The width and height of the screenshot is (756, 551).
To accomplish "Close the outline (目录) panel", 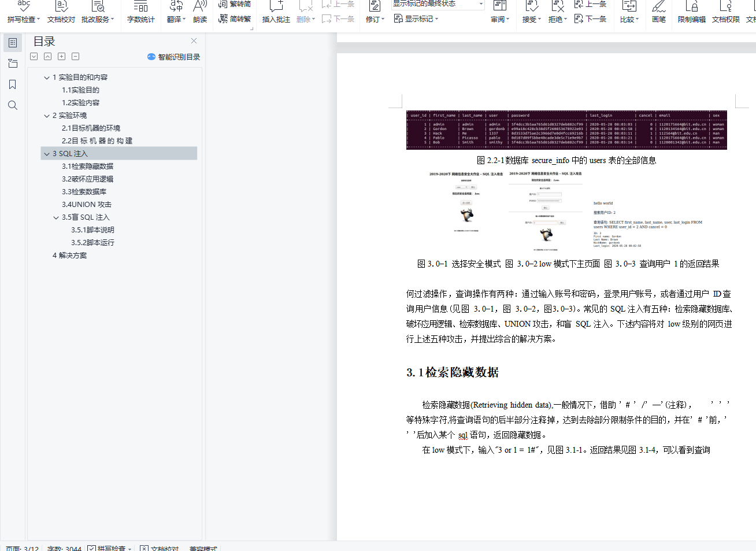I will (194, 41).
